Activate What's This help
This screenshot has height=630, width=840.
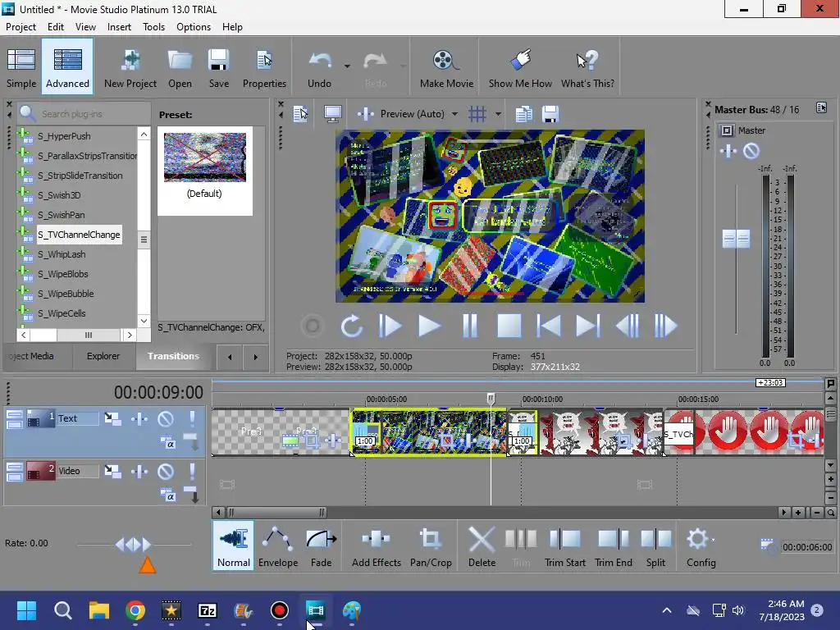[587, 67]
